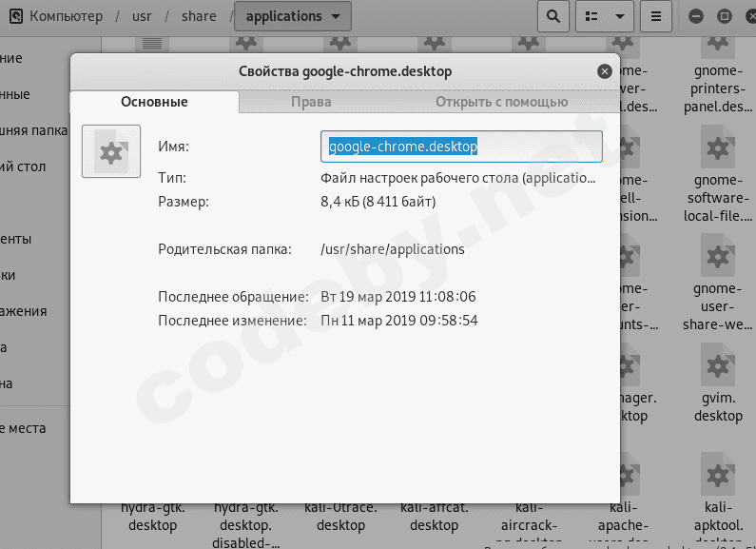Click the 8,4 кБ size value
Viewport: 756px width, 549px height.
point(378,202)
